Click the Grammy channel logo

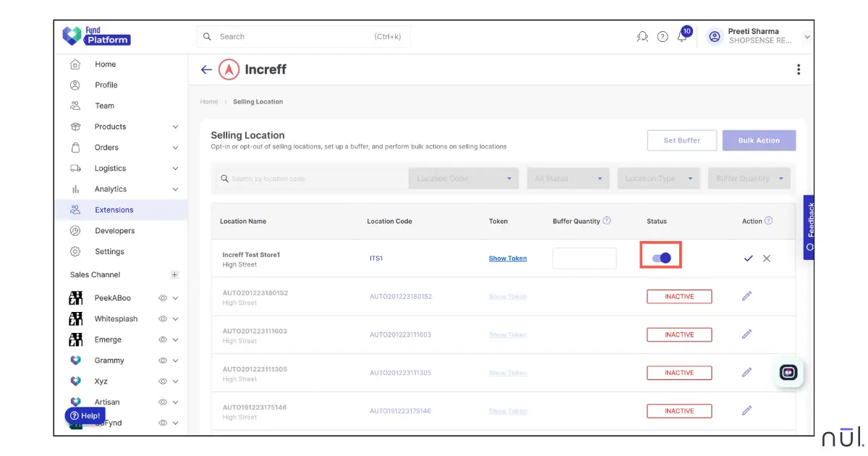75,360
